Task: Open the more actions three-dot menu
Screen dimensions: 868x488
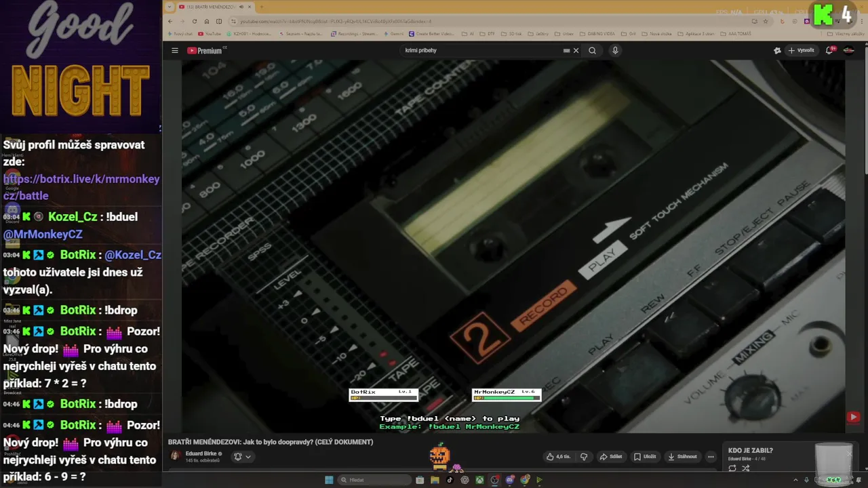Action: [x=711, y=457]
